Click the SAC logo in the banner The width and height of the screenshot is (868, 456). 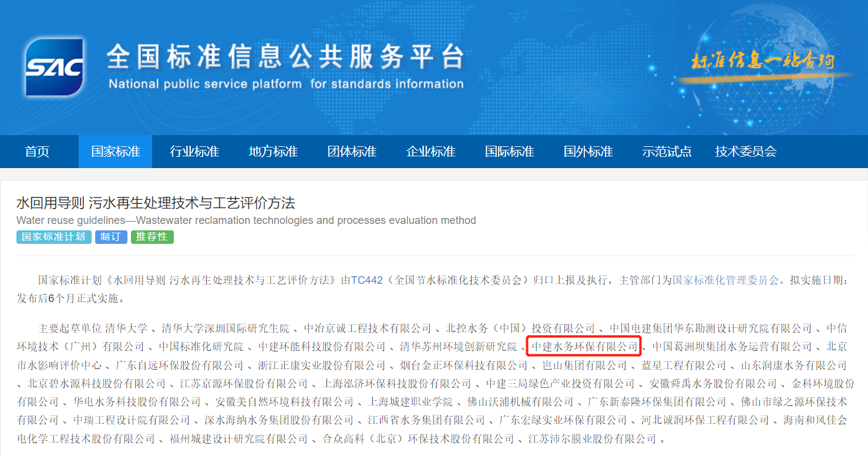coord(54,67)
